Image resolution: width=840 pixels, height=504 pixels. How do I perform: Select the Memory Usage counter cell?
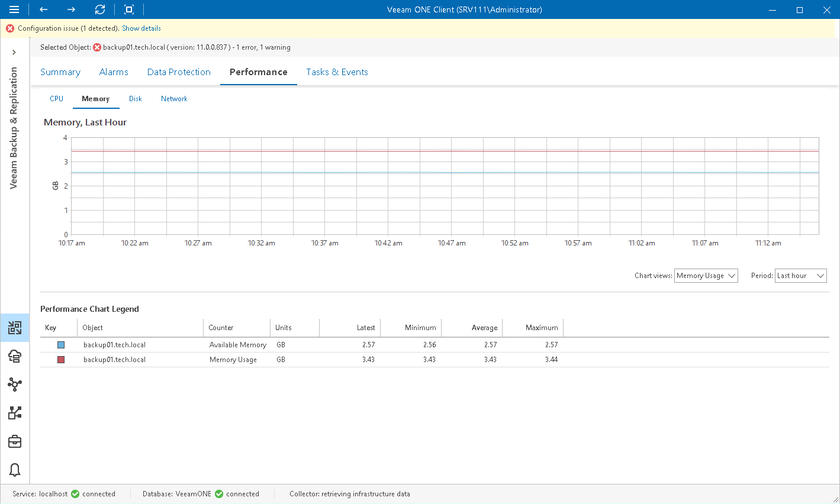233,360
